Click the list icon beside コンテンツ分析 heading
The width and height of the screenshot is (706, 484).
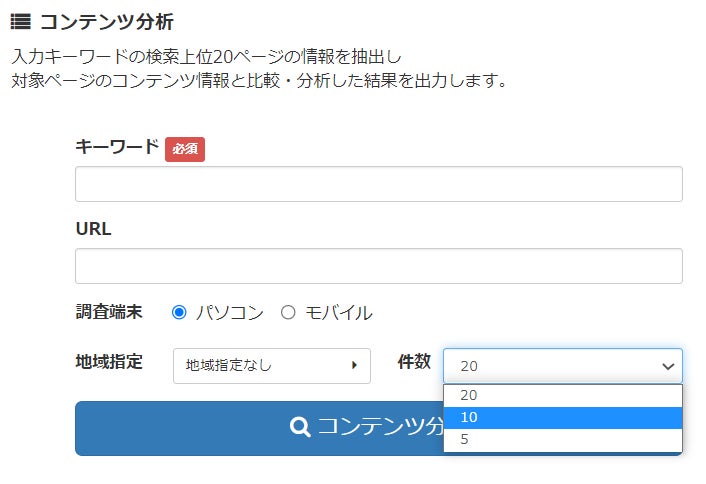pos(20,21)
